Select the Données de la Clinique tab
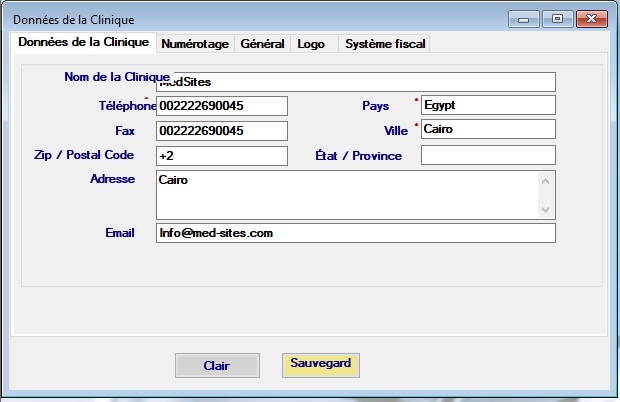This screenshot has width=620, height=402. [84, 42]
